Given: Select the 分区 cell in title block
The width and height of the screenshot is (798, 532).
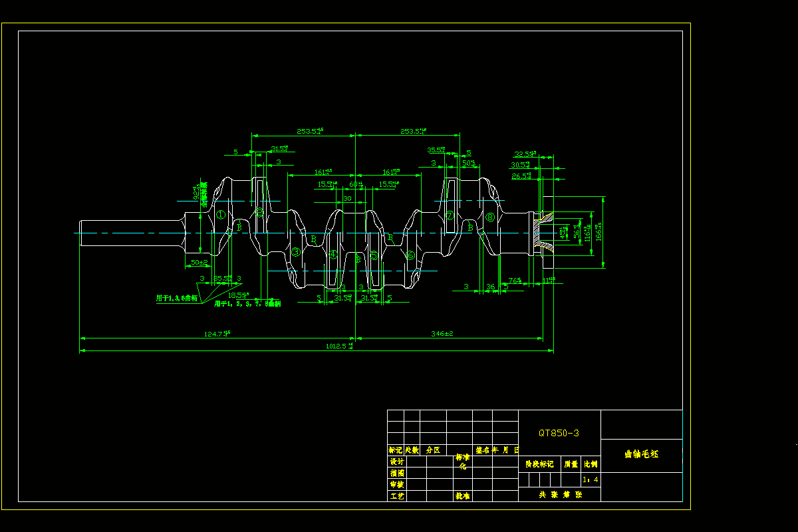Looking at the screenshot, I should click(x=433, y=450).
